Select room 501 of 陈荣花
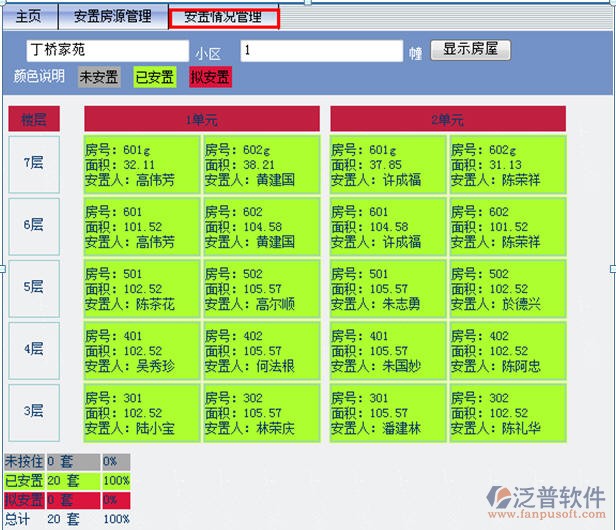616x530 pixels. [x=142, y=289]
